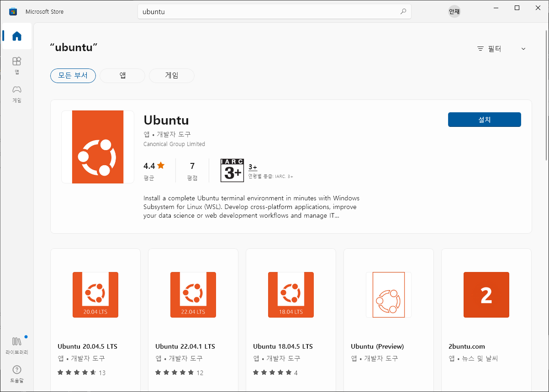Open the 게임 (Games) sidebar section
This screenshot has width=549, height=392.
(16, 94)
